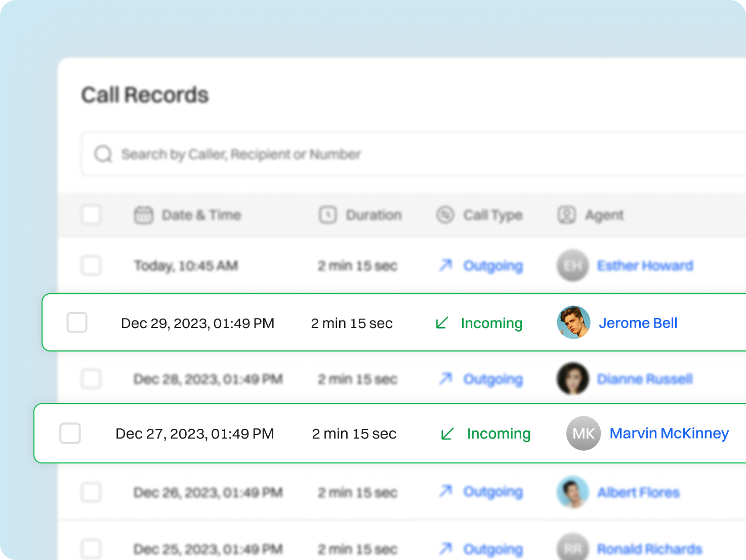
Task: Click the calendar icon beside Date & Time
Action: [x=143, y=215]
